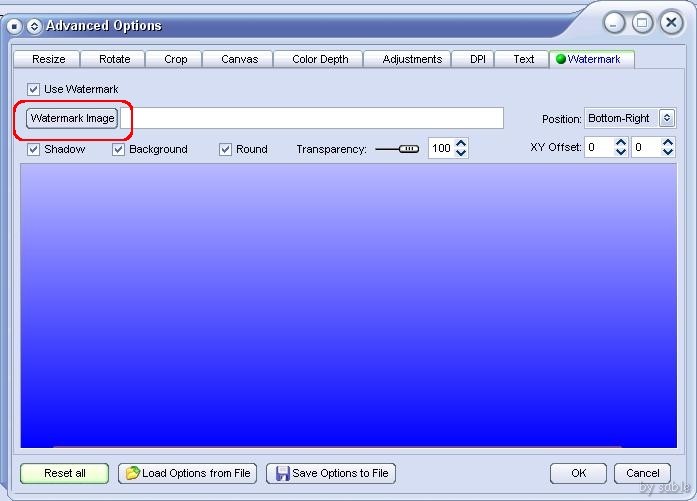The width and height of the screenshot is (697, 501).
Task: Go to the Adjustments tab
Action: 412,59
